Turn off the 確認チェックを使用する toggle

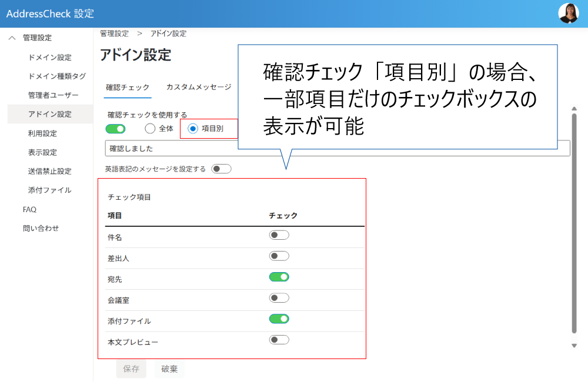[115, 129]
